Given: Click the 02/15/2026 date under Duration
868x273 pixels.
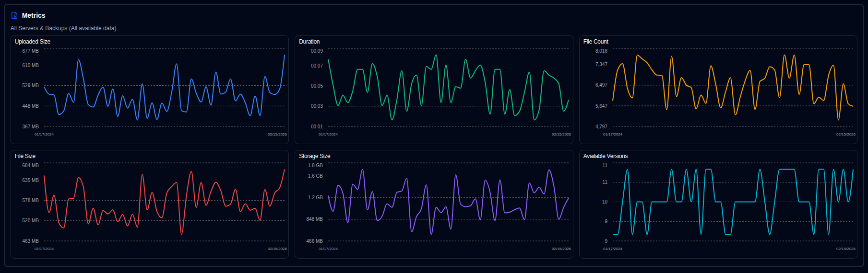Looking at the screenshot, I should point(561,135).
